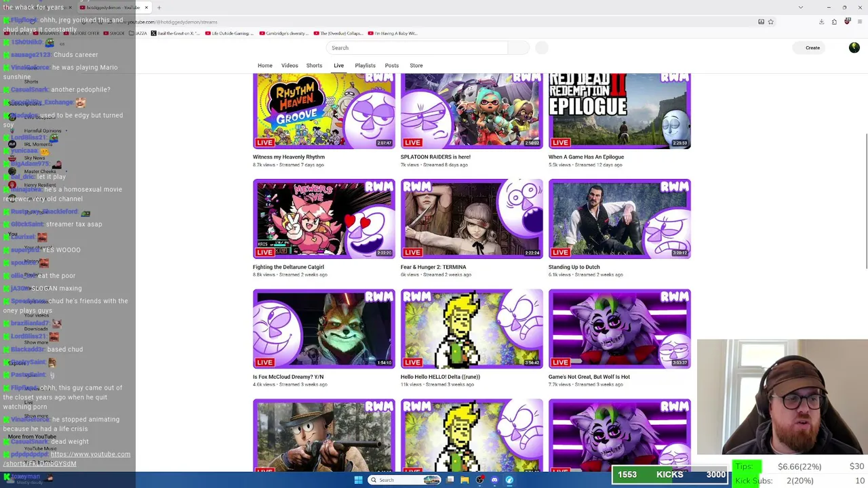The height and width of the screenshot is (488, 868).
Task: Open the youtube.com shorts link in chat
Action: 66,459
